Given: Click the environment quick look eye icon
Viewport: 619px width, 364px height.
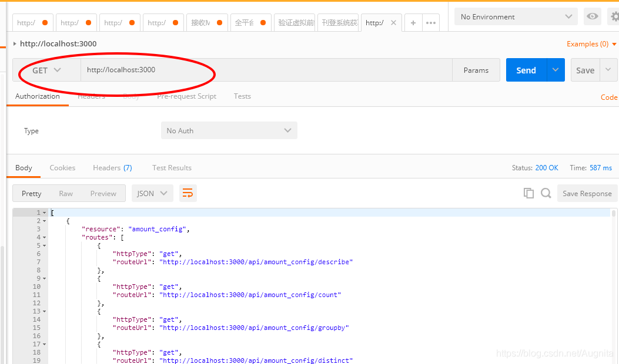Looking at the screenshot, I should tap(592, 16).
